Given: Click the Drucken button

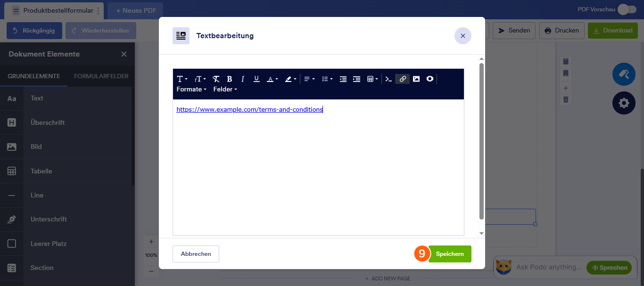Looking at the screenshot, I should click(562, 31).
